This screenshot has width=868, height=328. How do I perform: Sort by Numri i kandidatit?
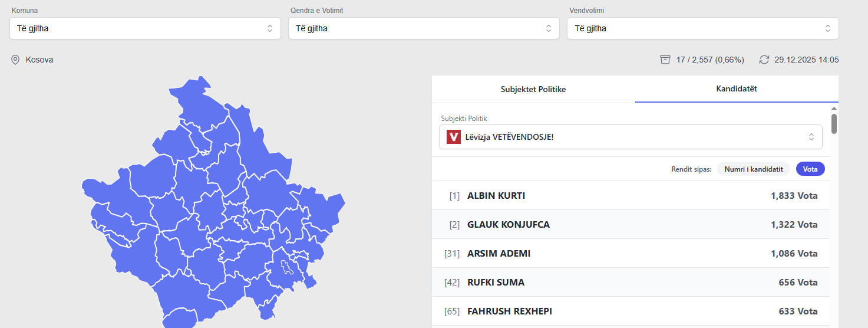click(x=753, y=169)
